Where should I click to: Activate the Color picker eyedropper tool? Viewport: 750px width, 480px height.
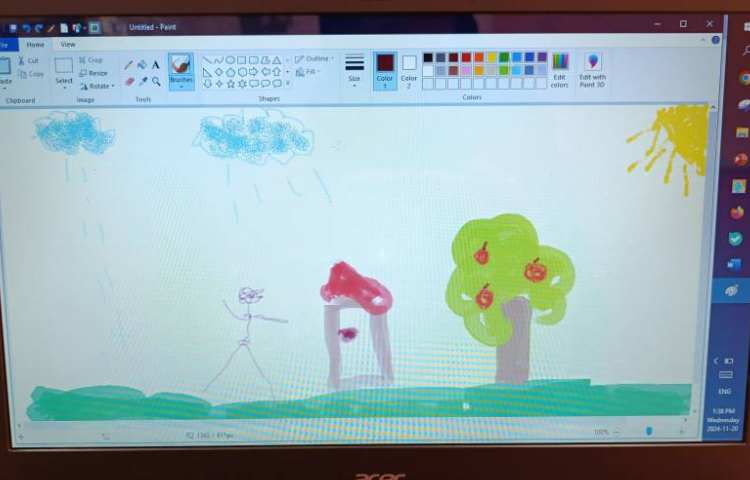point(142,81)
